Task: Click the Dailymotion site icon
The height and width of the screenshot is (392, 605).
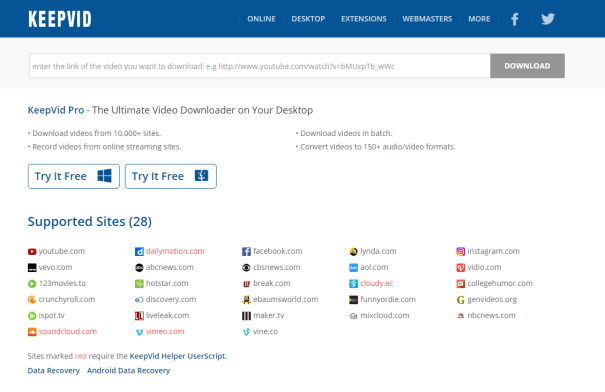Action: pyautogui.click(x=139, y=252)
